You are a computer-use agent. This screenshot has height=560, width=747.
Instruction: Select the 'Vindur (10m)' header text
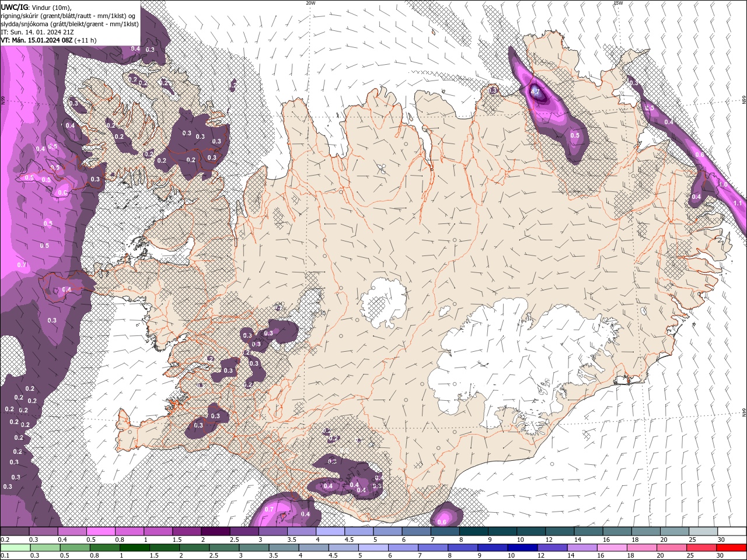(52, 7)
